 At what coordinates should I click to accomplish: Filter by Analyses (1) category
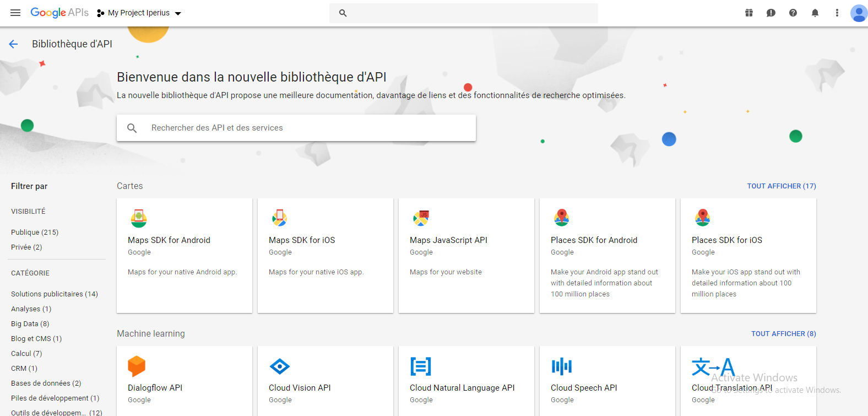31,309
